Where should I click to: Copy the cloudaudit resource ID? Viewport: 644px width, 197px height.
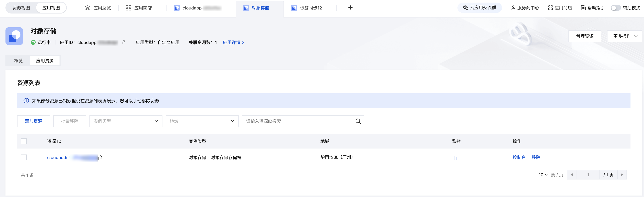101,157
